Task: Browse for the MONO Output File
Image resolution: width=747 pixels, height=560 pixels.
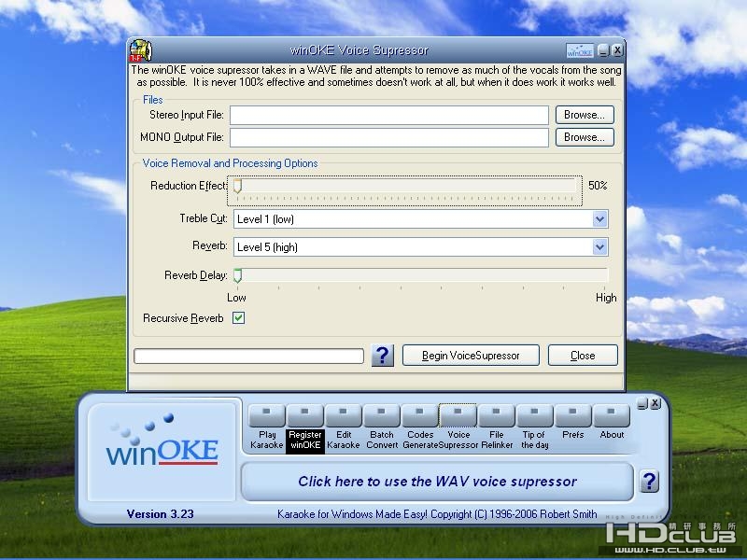Action: click(585, 137)
